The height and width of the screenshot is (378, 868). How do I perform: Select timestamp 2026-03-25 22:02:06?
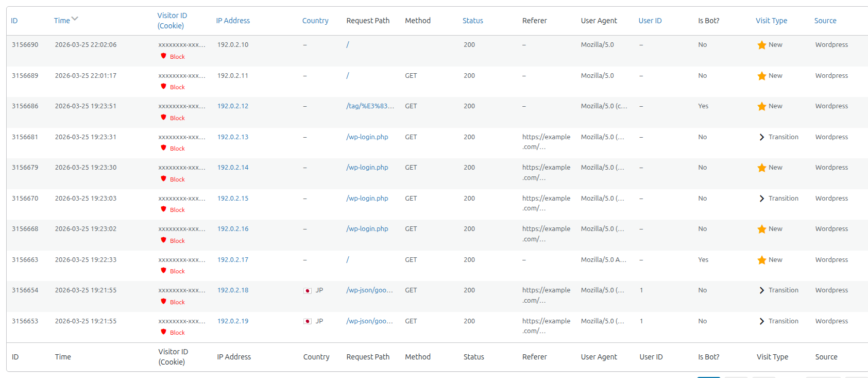[86, 45]
